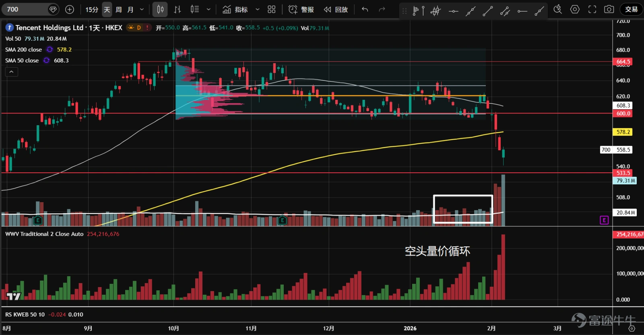Select the horizontal line drawing tool
The height and width of the screenshot is (335, 644).
pyautogui.click(x=453, y=11)
